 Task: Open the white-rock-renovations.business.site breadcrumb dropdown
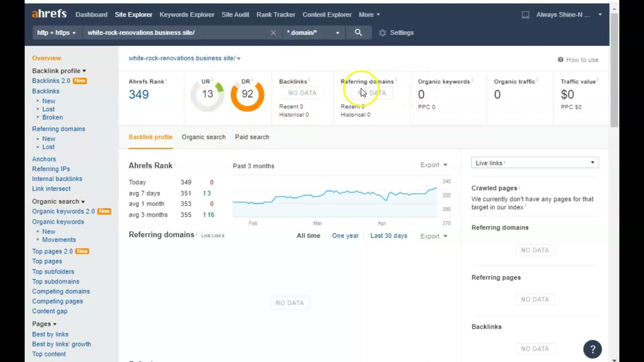click(185, 58)
